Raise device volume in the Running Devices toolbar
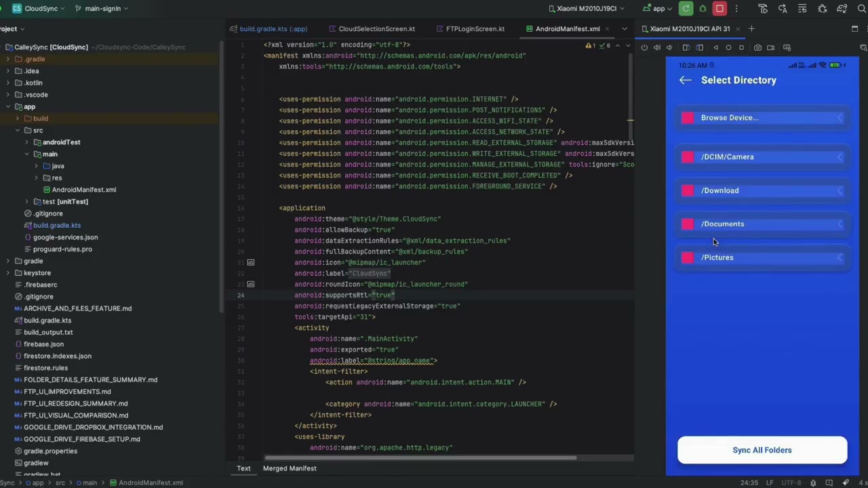This screenshot has height=488, width=868. [x=656, y=47]
